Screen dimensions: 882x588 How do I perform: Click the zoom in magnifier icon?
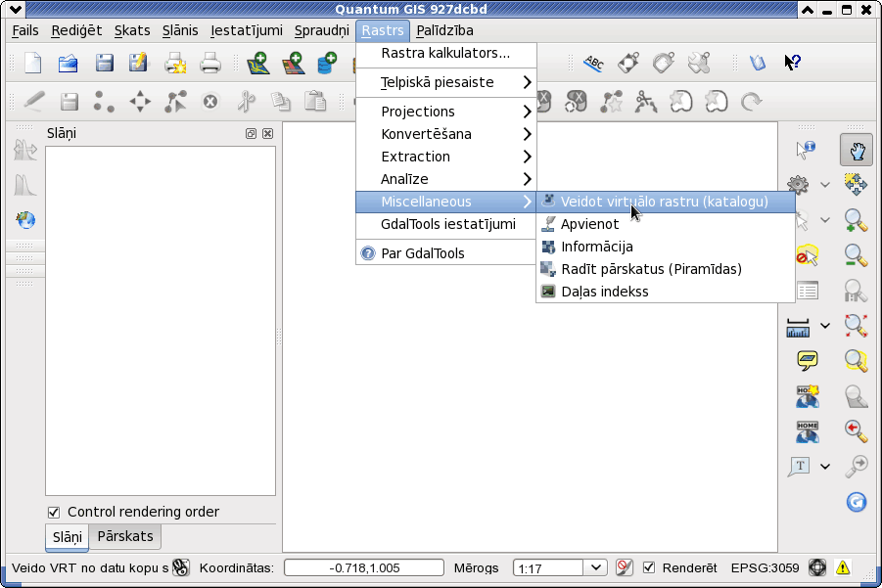[856, 220]
